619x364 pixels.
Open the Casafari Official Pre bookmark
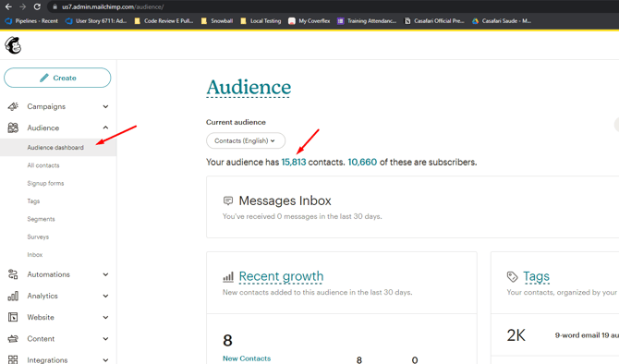coord(434,21)
